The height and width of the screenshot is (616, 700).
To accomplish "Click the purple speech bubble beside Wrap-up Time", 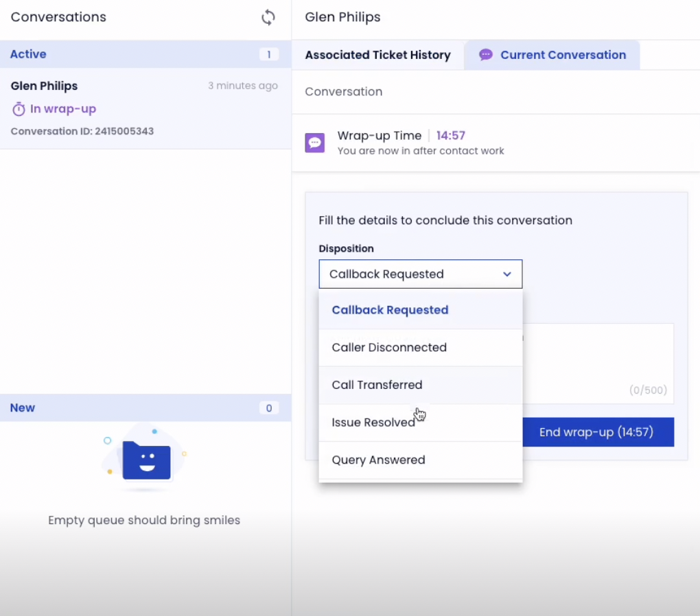I will point(314,143).
